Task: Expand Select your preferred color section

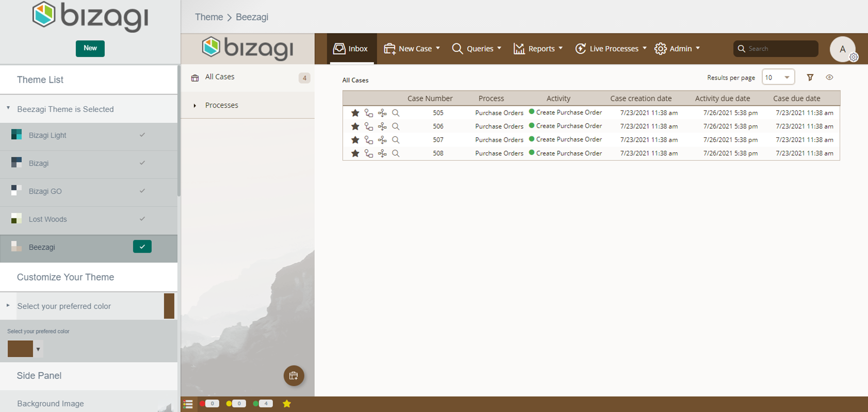Action: pyautogui.click(x=8, y=306)
